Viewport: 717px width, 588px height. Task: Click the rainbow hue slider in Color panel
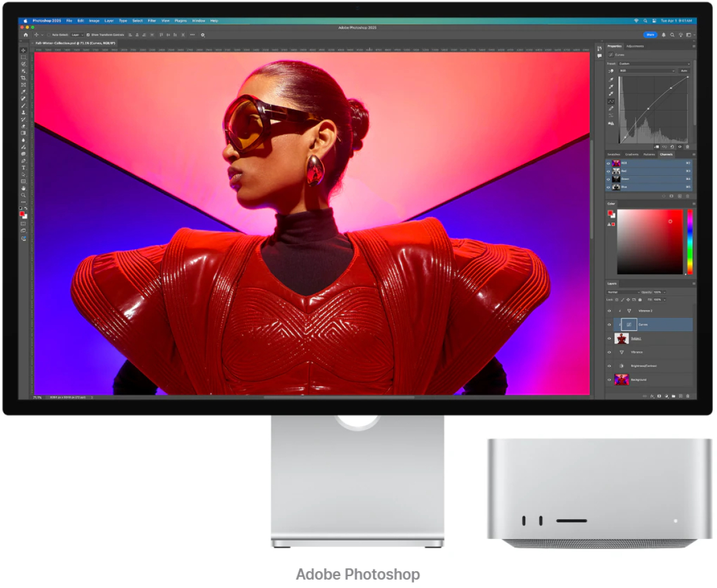pyautogui.click(x=690, y=241)
